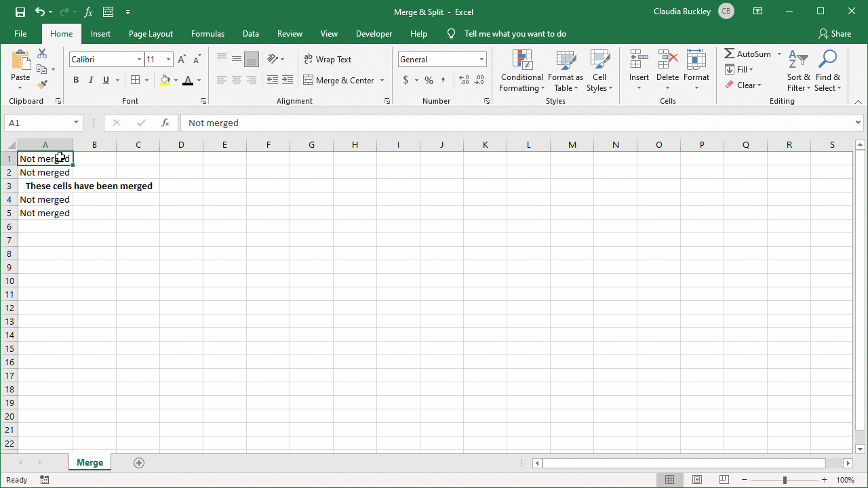The width and height of the screenshot is (868, 488).
Task: Open Sort & Filter tool
Action: 798,71
